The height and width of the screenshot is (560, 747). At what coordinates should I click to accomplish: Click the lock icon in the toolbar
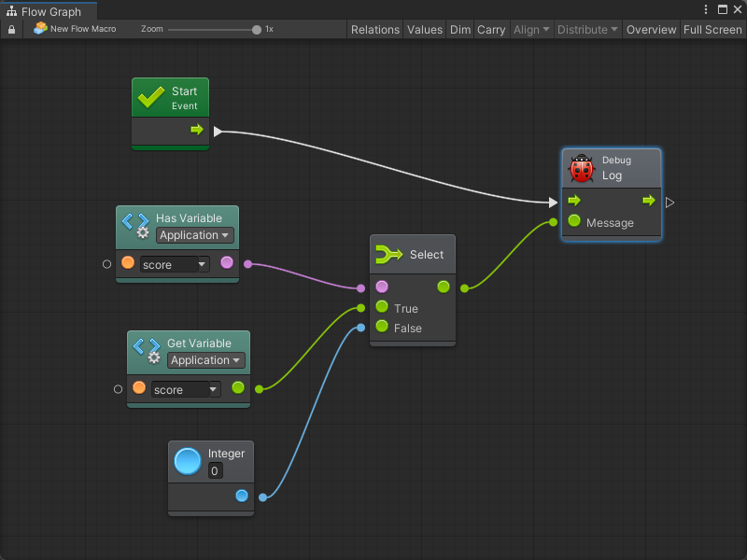click(x=11, y=30)
